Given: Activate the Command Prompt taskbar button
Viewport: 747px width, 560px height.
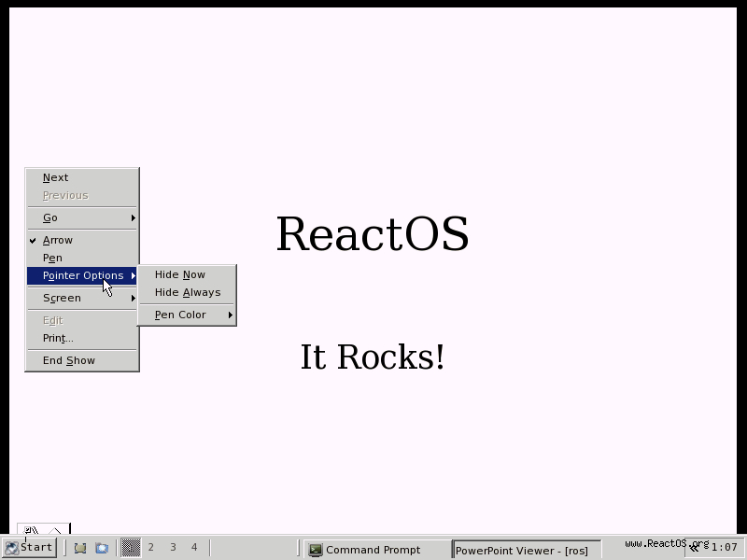Looking at the screenshot, I should pyautogui.click(x=376, y=550).
